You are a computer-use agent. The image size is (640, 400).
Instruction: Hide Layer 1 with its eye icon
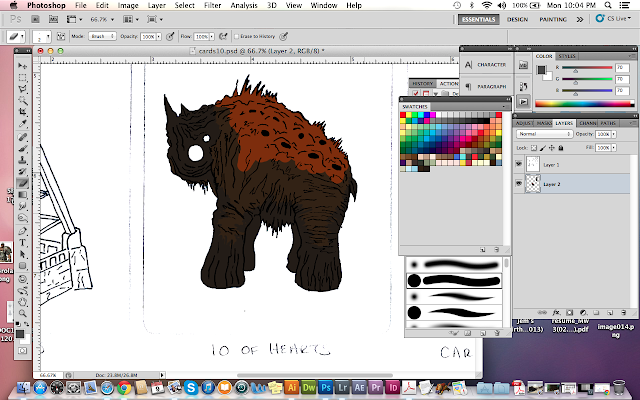click(x=519, y=164)
